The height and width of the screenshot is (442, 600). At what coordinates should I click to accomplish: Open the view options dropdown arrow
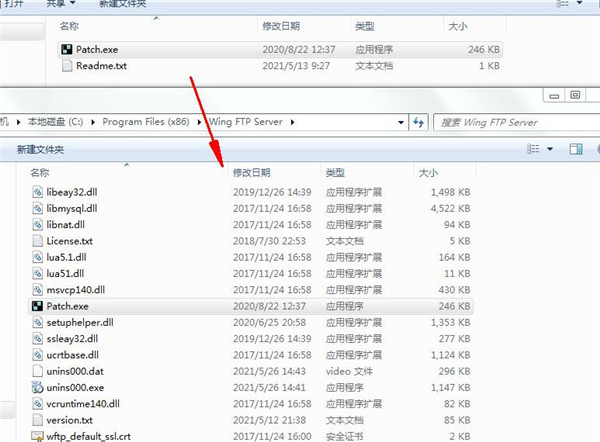click(x=550, y=149)
